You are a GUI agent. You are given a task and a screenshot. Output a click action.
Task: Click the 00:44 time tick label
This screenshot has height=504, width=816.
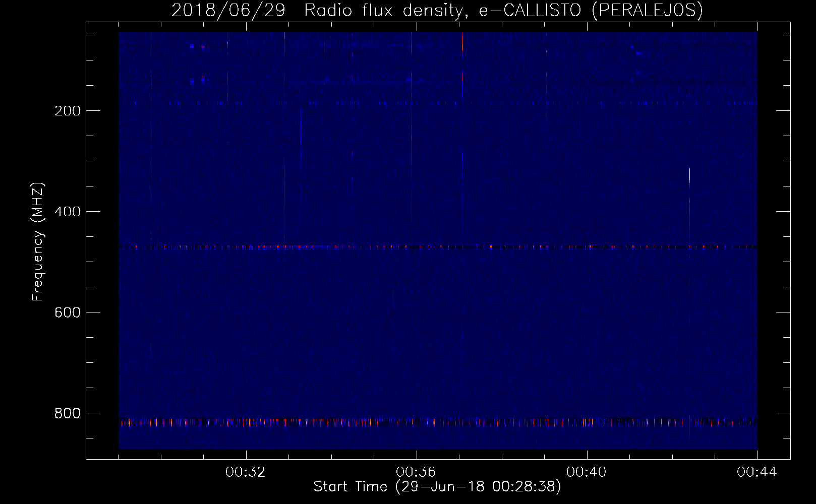757,472
